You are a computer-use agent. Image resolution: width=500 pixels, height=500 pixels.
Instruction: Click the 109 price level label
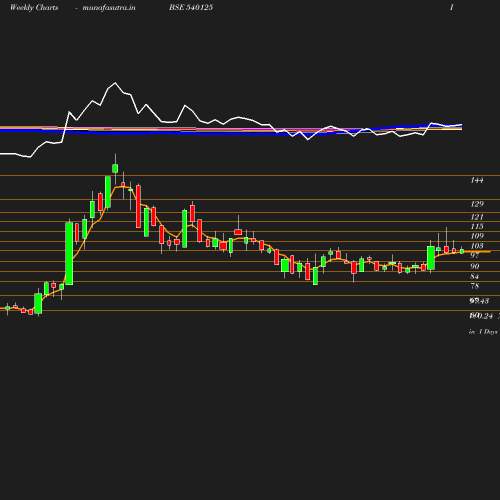[477, 236]
